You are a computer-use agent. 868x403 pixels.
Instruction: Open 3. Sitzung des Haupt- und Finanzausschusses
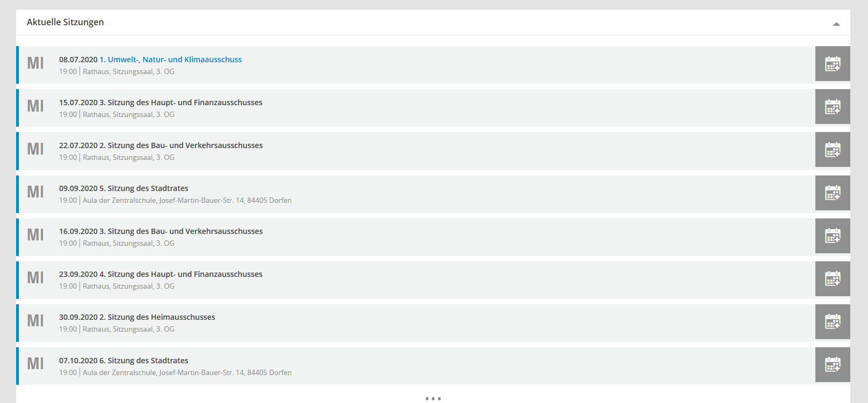click(x=181, y=102)
